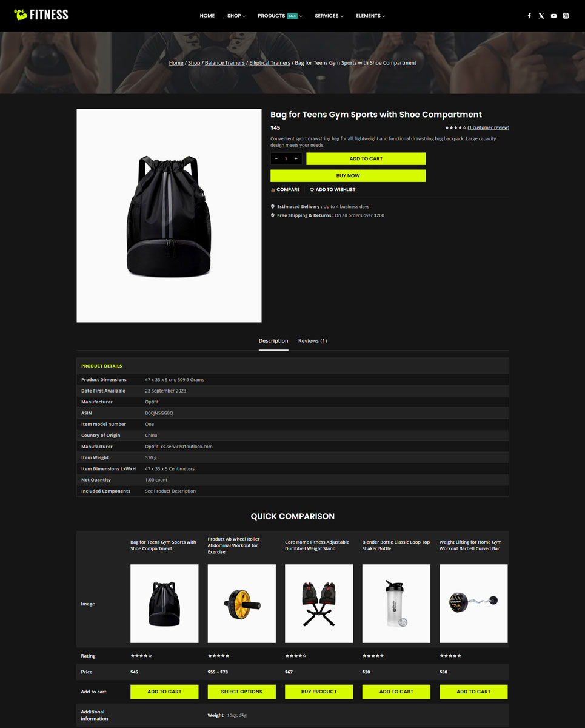This screenshot has width=585, height=728.
Task: Open the Instagram social icon
Action: pyautogui.click(x=566, y=16)
